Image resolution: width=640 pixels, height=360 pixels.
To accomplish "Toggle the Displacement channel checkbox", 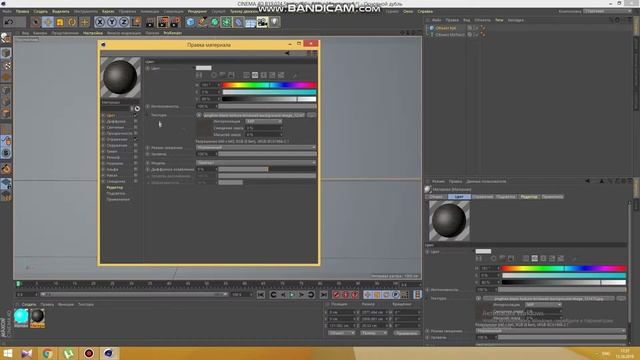I will (x=136, y=181).
